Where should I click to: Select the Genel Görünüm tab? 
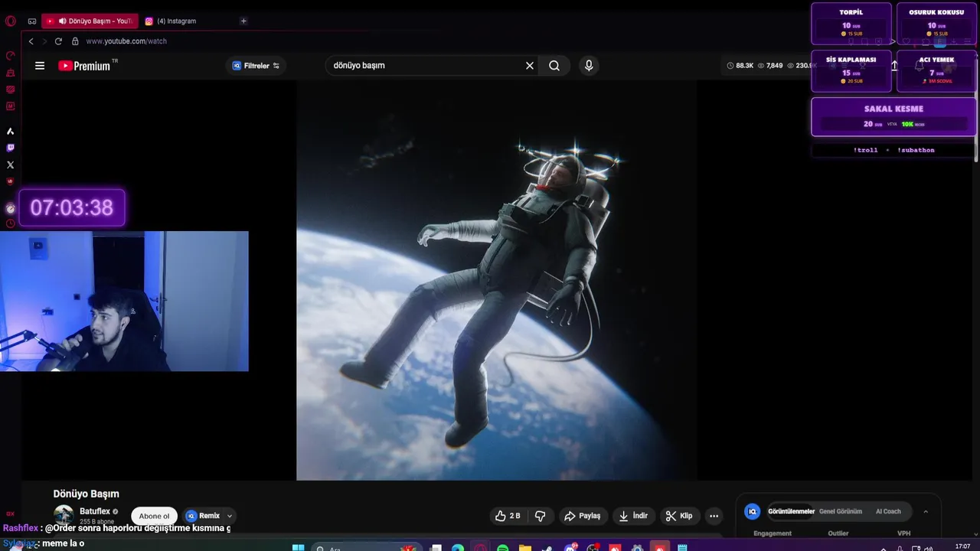(x=841, y=511)
